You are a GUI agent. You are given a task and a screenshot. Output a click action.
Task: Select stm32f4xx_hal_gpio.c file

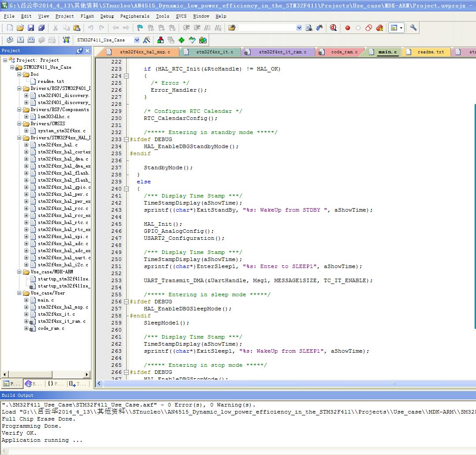coord(64,187)
